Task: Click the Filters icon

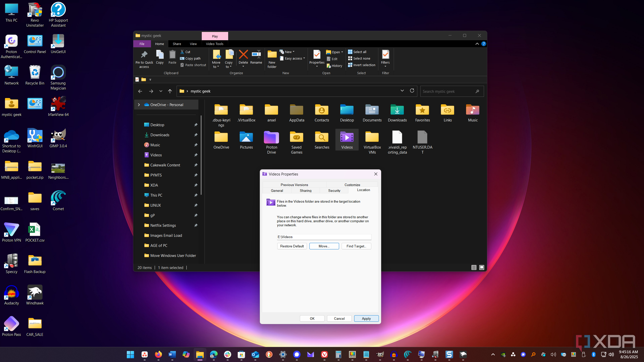Action: 385,54
